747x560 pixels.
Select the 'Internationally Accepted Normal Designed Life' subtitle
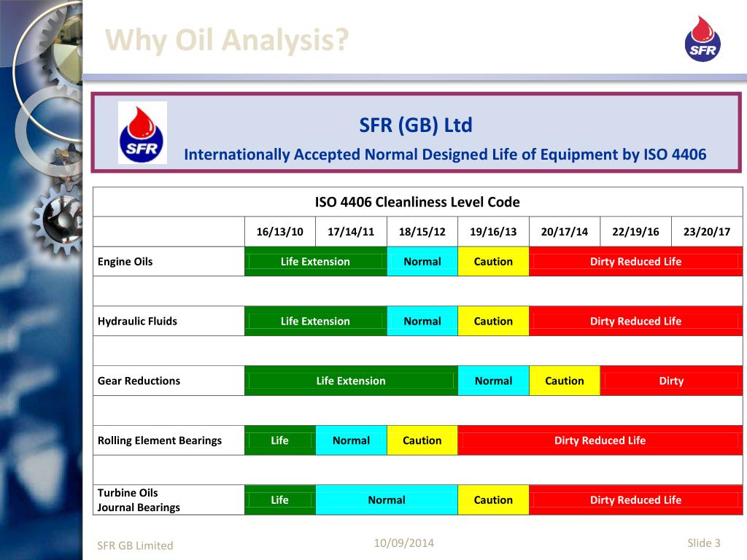pyautogui.click(x=445, y=155)
